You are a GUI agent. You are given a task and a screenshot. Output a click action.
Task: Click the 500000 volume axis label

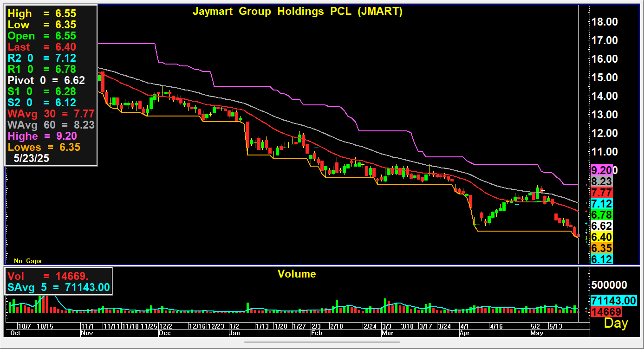[x=609, y=285]
